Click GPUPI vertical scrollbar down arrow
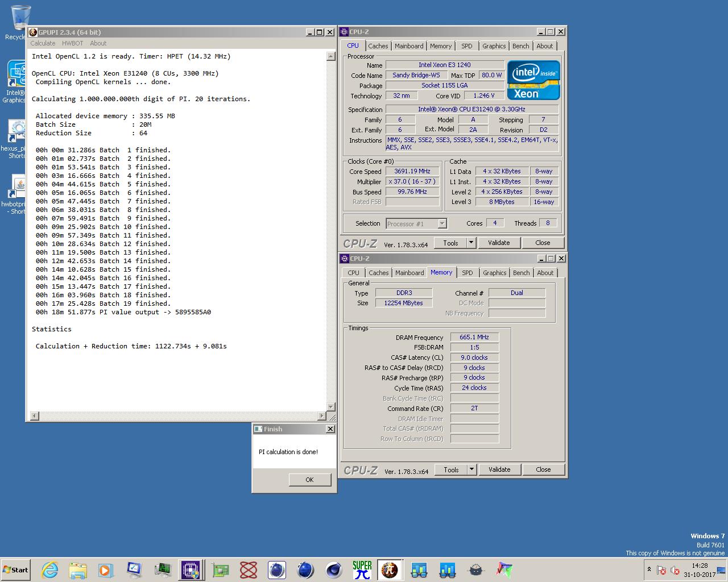728x582 pixels. (x=331, y=407)
